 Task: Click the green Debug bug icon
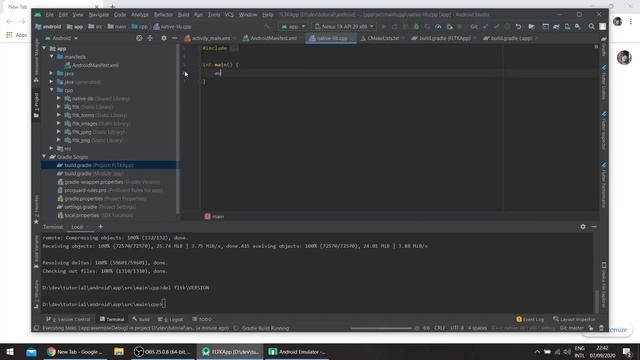(x=416, y=27)
